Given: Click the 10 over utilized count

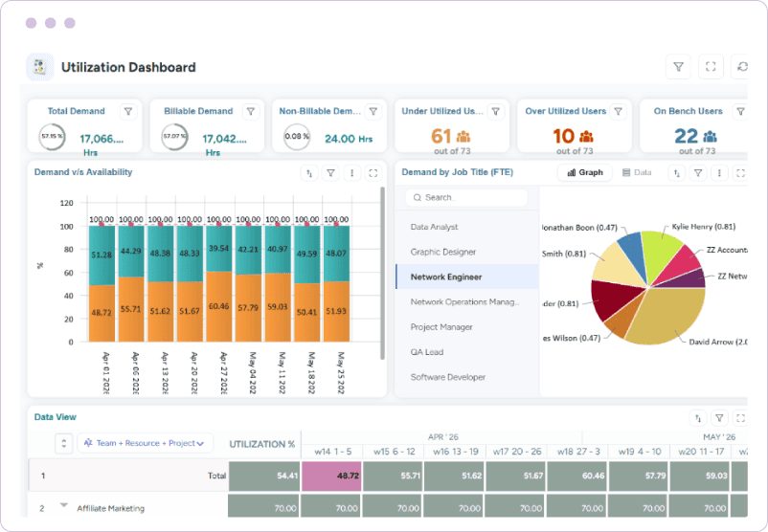Looking at the screenshot, I should point(563,136).
